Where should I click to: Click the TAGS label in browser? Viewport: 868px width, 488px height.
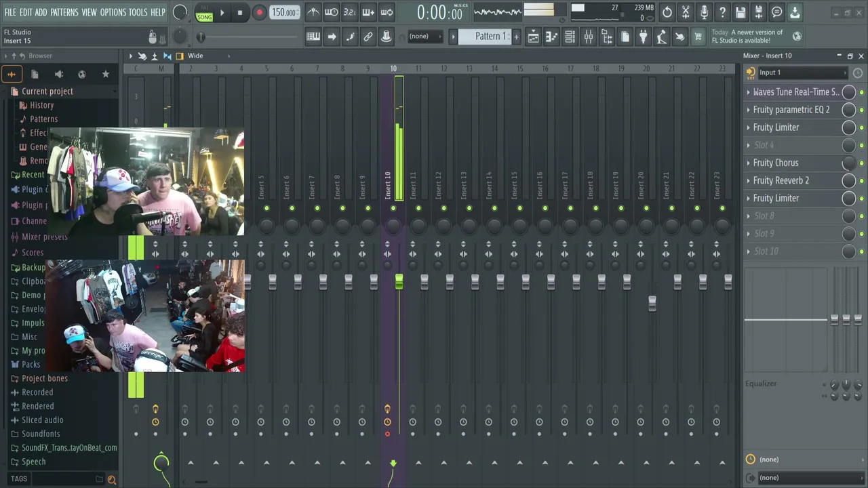pyautogui.click(x=19, y=479)
